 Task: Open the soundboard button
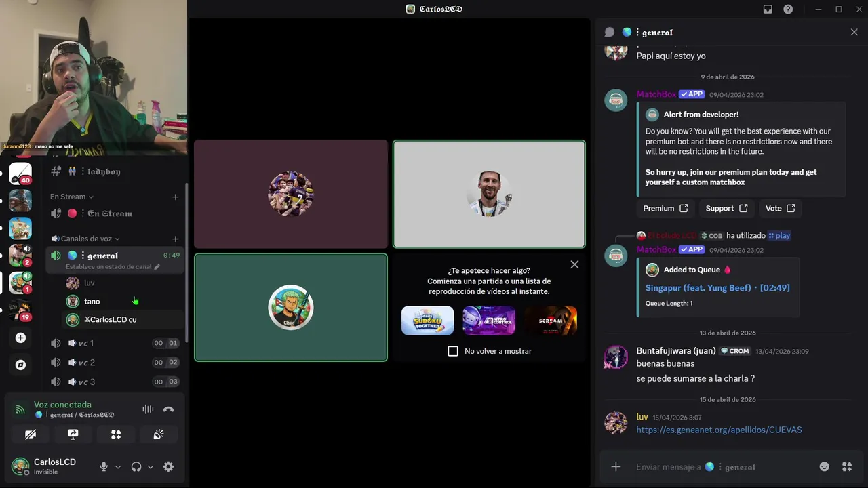[159, 434]
